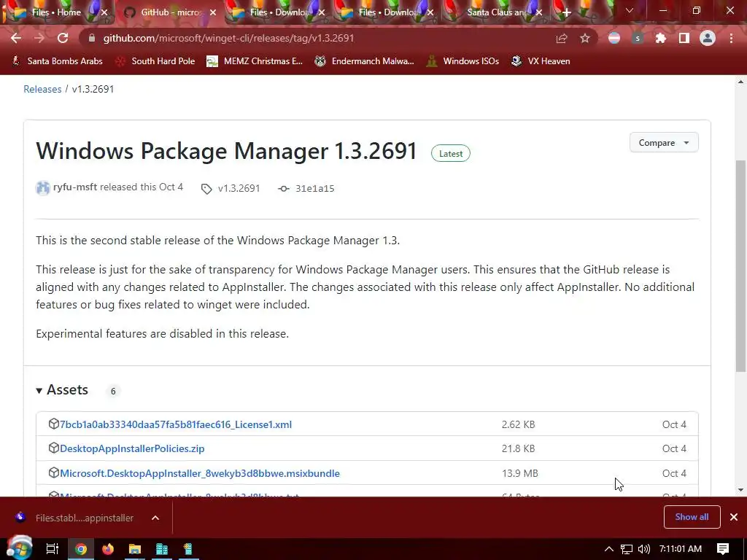The image size is (747, 560).
Task: Close the Files • Home tab
Action: click(104, 12)
